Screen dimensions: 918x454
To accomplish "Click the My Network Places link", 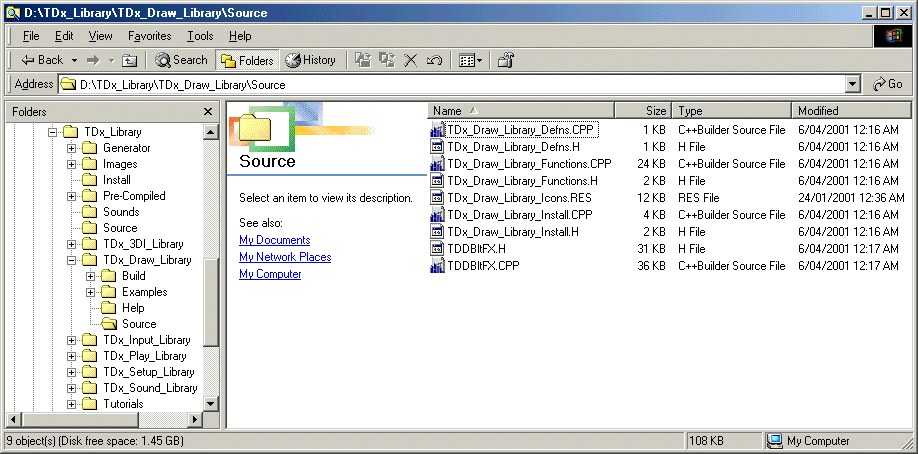I will tap(285, 257).
